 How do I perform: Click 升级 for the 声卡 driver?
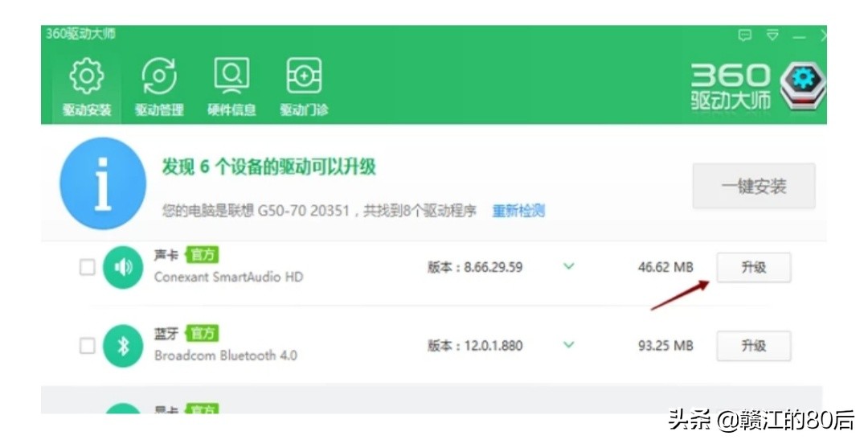tap(754, 267)
